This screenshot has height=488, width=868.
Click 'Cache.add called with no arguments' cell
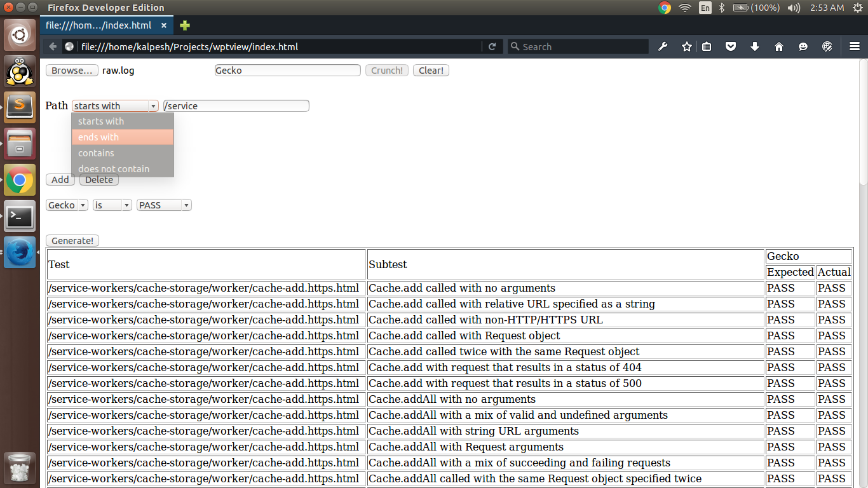pyautogui.click(x=566, y=288)
